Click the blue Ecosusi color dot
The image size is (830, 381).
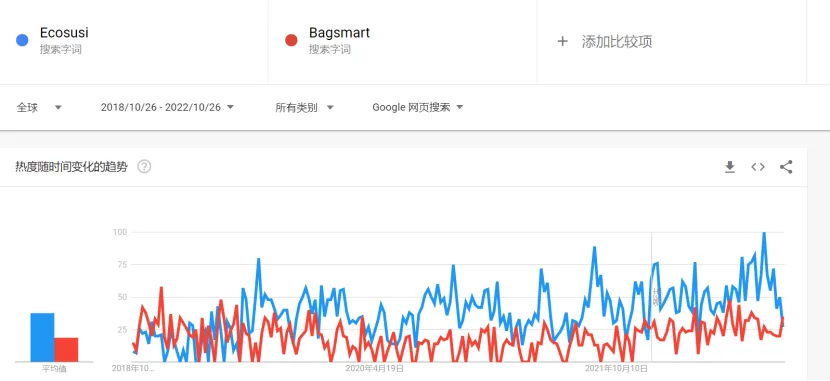[22, 40]
